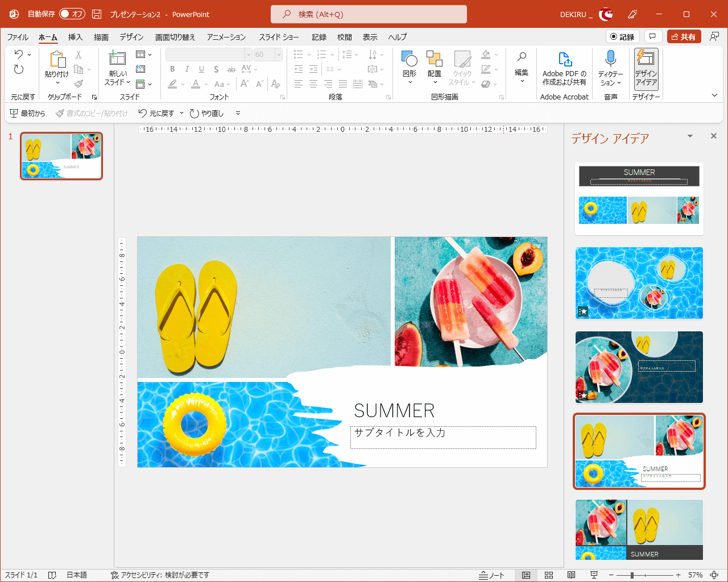
Task: Switch to Slide Sorter view in status bar
Action: point(549,575)
